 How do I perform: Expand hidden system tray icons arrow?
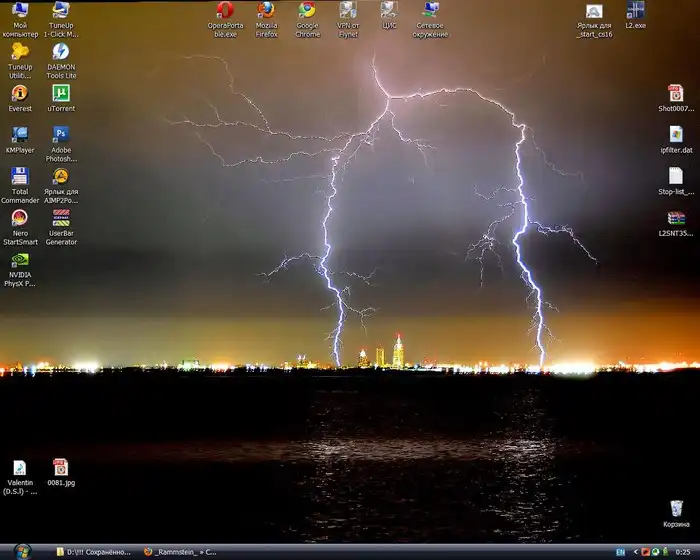635,552
